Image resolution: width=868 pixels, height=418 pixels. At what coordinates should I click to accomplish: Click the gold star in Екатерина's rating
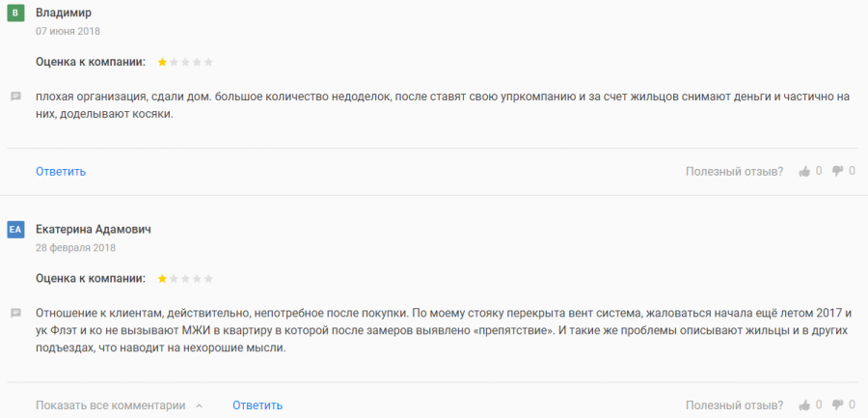pyautogui.click(x=162, y=278)
